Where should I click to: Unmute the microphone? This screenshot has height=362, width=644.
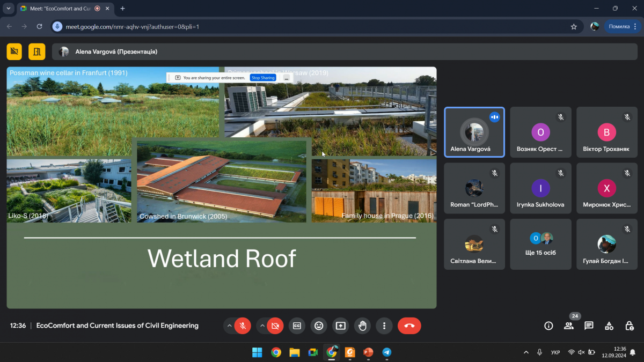click(x=243, y=326)
